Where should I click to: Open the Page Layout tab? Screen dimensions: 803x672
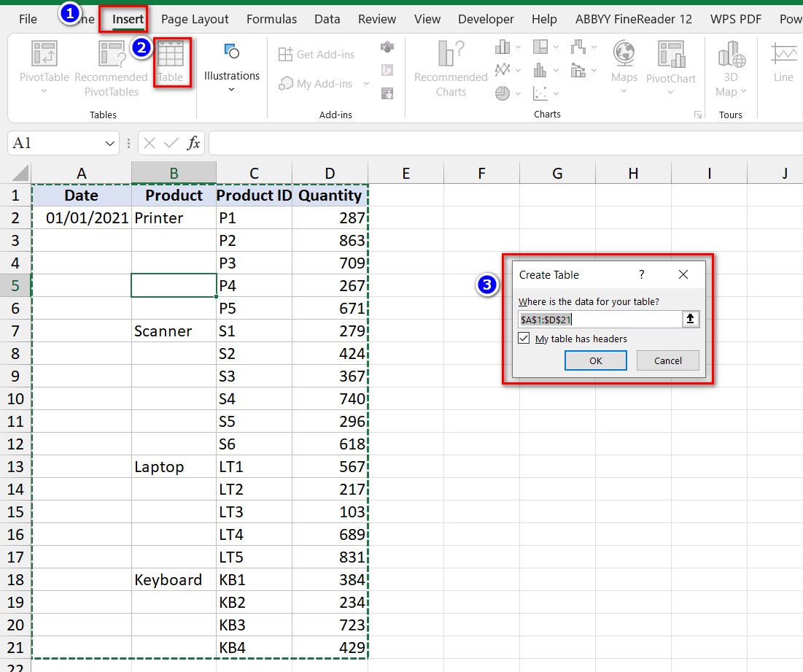[195, 19]
